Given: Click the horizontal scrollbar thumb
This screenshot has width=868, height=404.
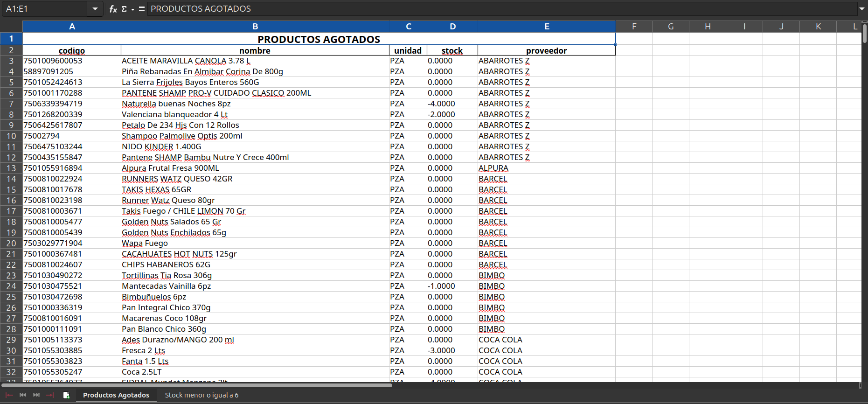Looking at the screenshot, I should coord(196,385).
